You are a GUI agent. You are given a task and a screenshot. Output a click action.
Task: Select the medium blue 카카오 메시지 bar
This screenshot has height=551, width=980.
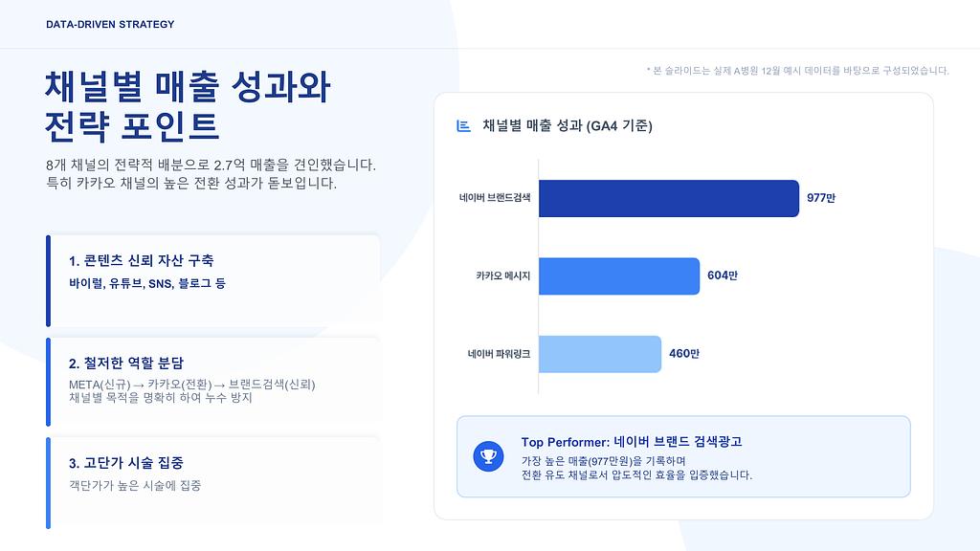point(618,275)
